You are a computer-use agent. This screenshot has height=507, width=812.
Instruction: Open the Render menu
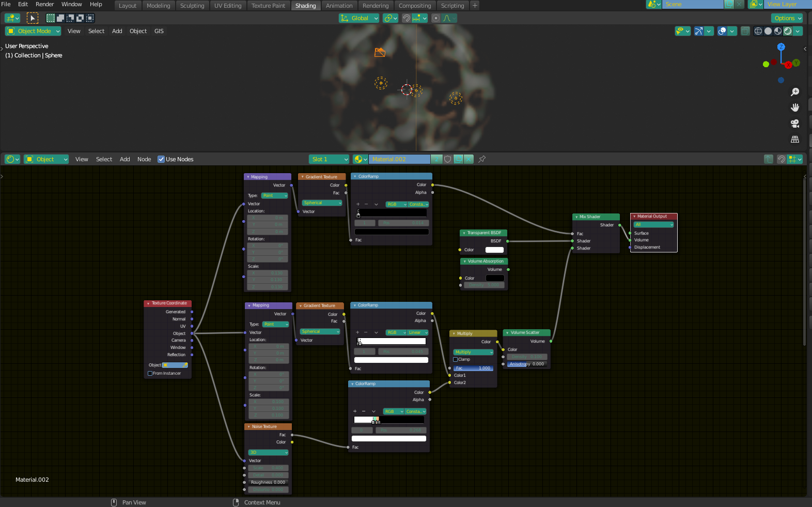click(x=44, y=4)
